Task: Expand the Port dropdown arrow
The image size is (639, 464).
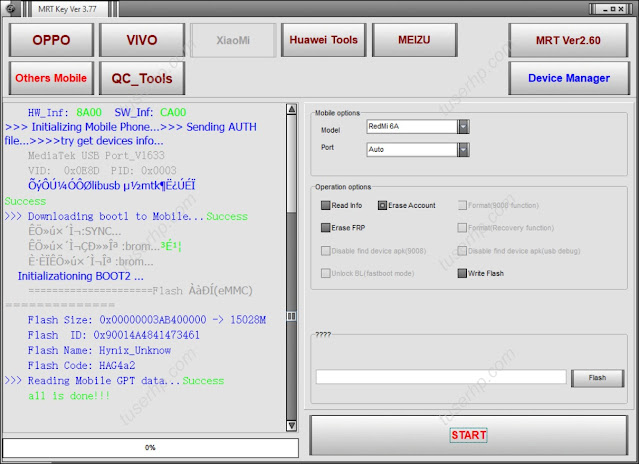Action: 463,150
